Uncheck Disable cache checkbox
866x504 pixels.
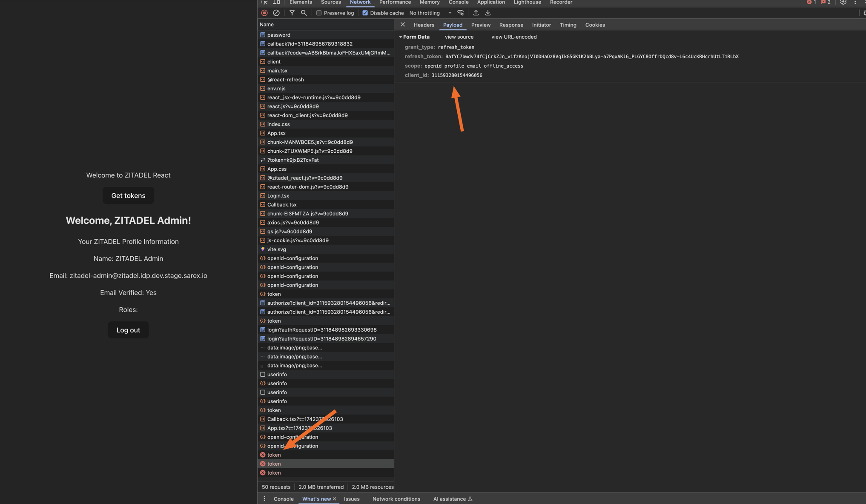tap(365, 13)
